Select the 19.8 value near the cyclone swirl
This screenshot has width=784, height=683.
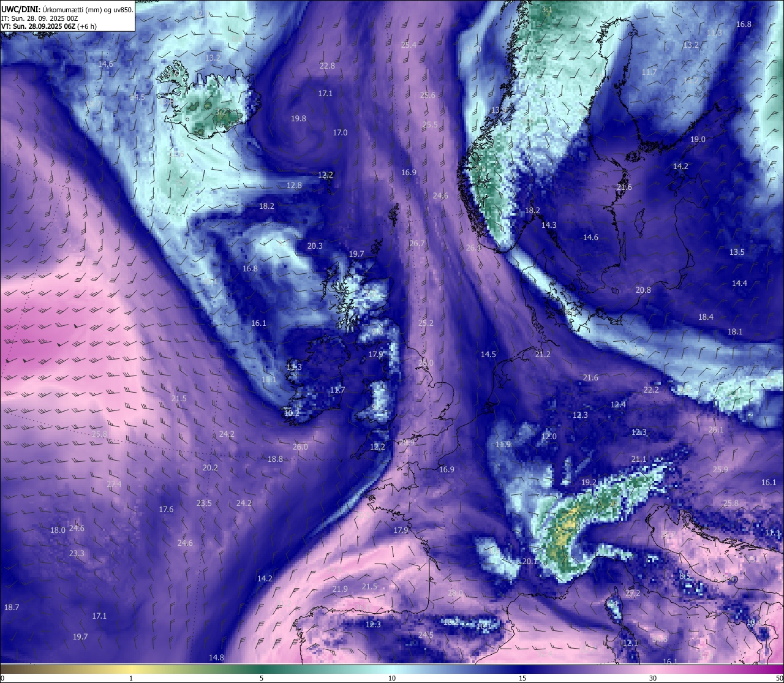[298, 119]
